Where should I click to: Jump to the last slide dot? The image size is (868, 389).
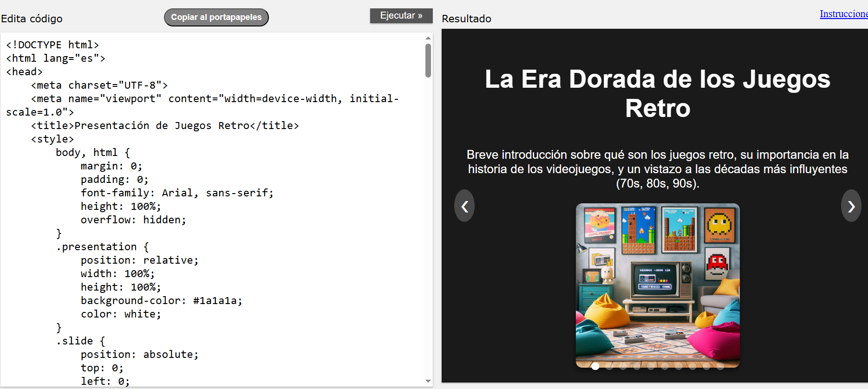[720, 366]
